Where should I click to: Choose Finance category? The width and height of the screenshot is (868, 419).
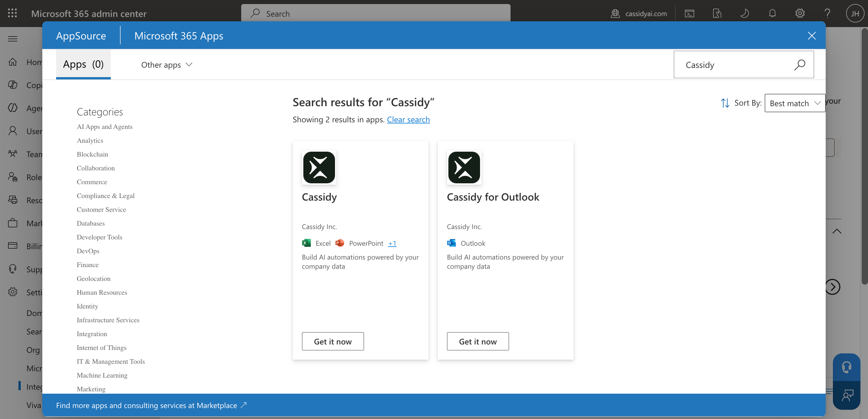tap(87, 265)
